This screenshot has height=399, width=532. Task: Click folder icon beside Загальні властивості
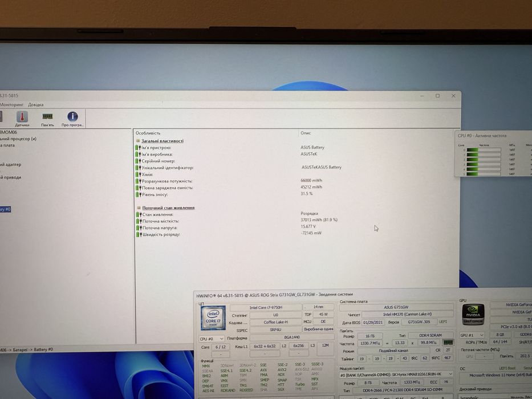point(138,140)
